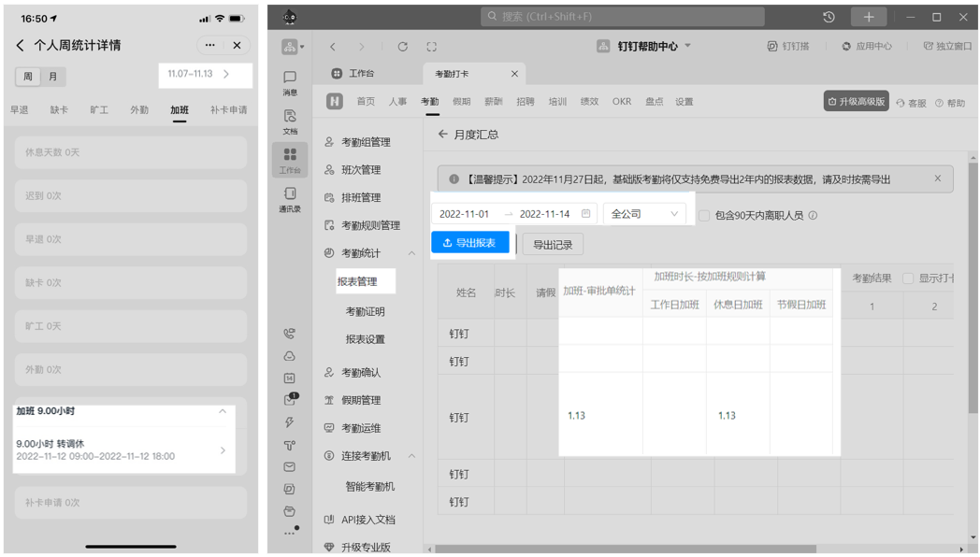Open the history clock icon in the title bar
The width and height of the screenshot is (980, 557).
point(829,17)
